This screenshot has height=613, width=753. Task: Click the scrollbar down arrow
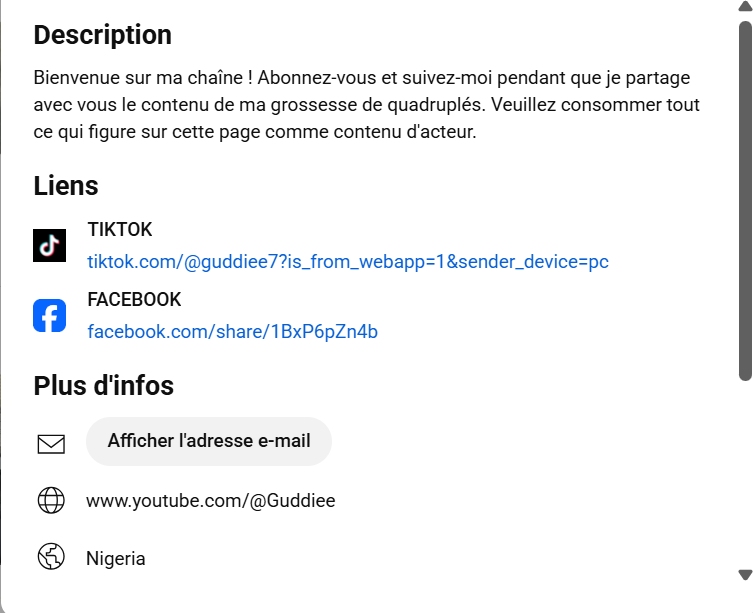click(x=744, y=575)
